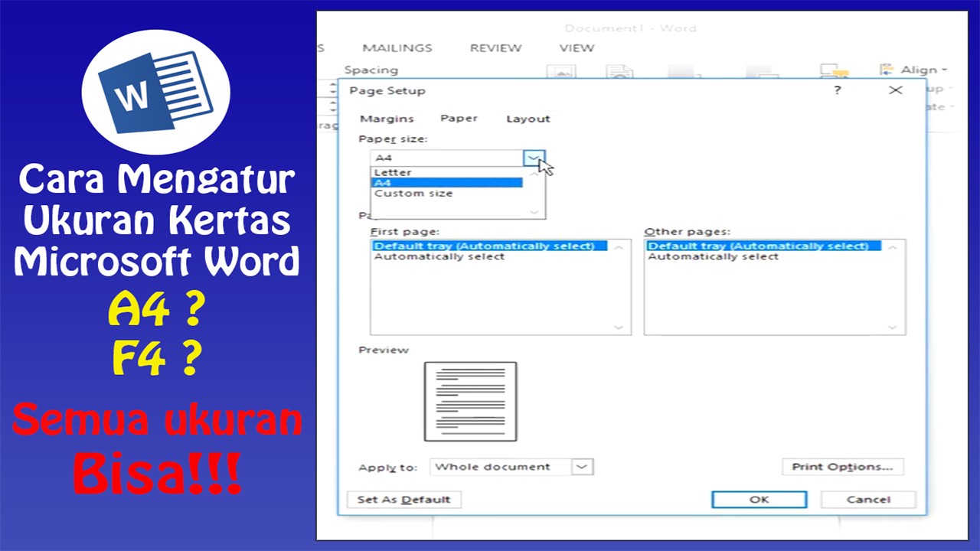This screenshot has width=980, height=551.
Task: Select Default tray under First page
Action: click(489, 246)
